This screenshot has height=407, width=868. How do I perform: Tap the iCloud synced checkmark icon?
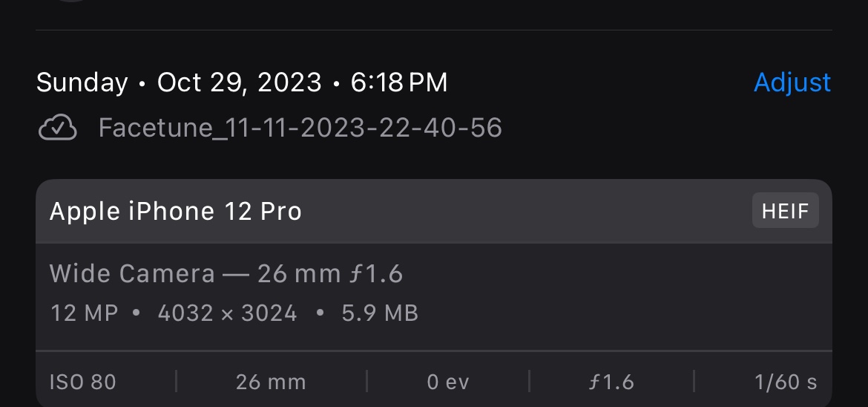58,128
